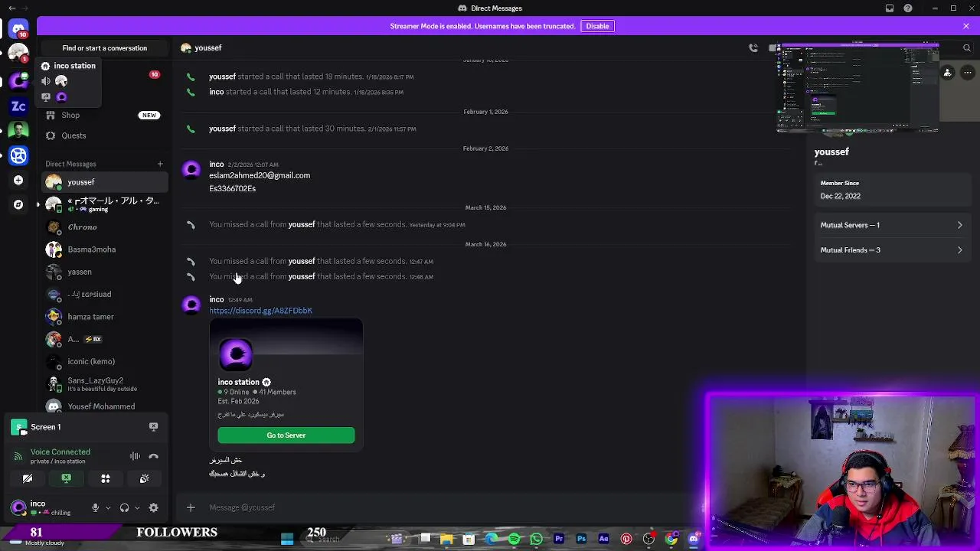The width and height of the screenshot is (980, 551).
Task: Open microphone input options chevron
Action: (x=108, y=507)
